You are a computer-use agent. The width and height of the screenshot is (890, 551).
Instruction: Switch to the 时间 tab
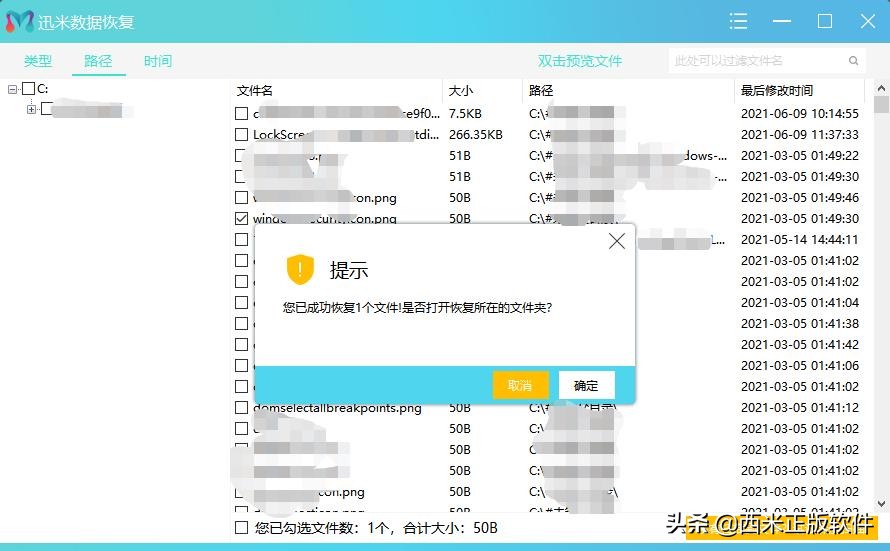158,61
